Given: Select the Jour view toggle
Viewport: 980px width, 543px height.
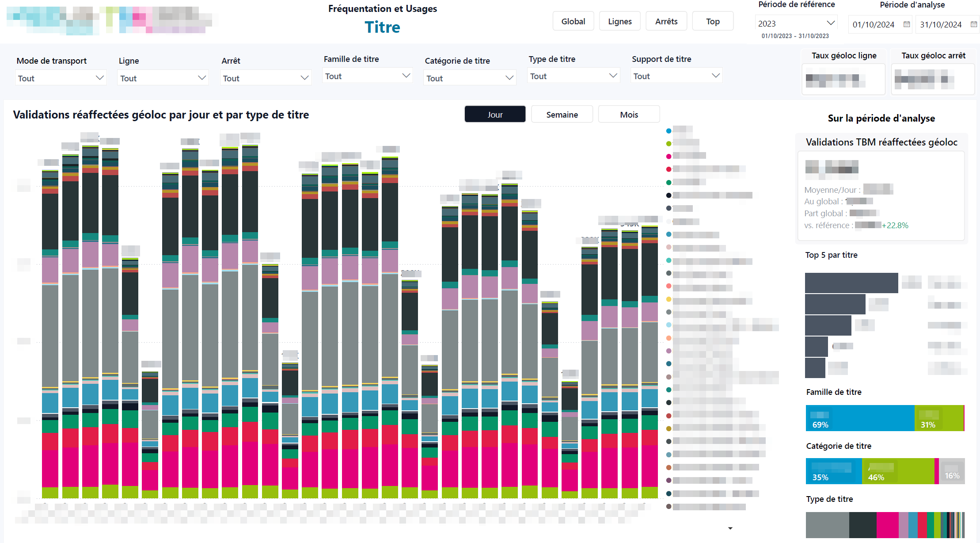Looking at the screenshot, I should click(495, 114).
